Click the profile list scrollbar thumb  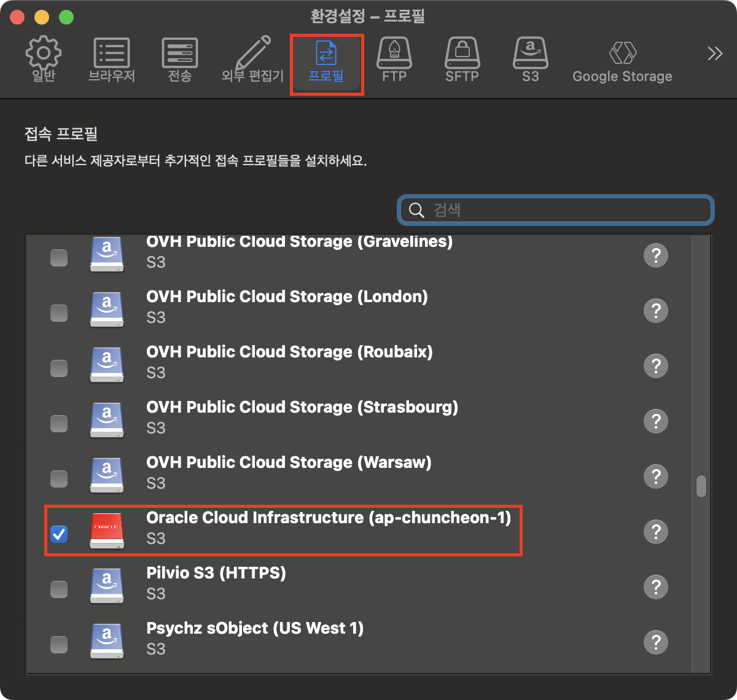coord(701,486)
